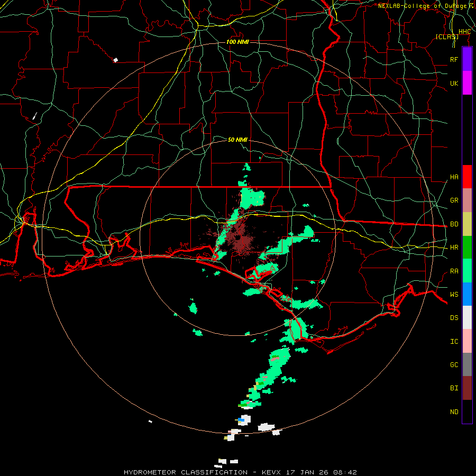Select the BI legend label
Screen dimensions: 476x476
pyautogui.click(x=454, y=388)
